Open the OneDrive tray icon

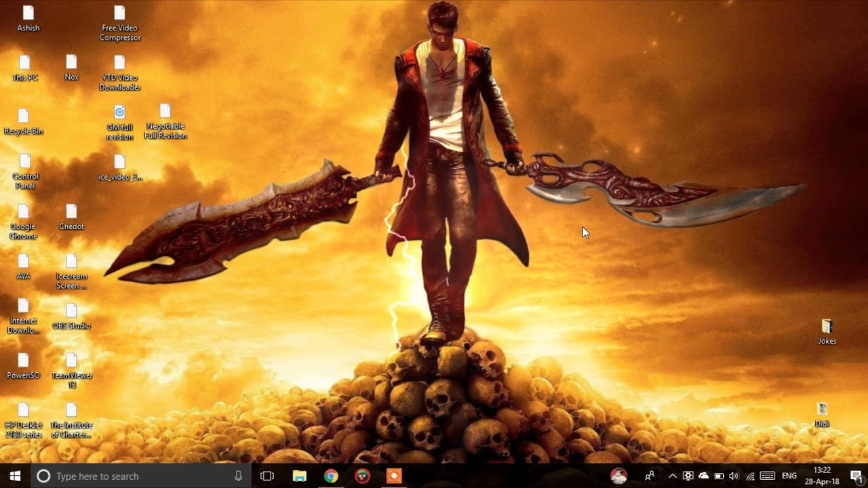click(x=703, y=476)
